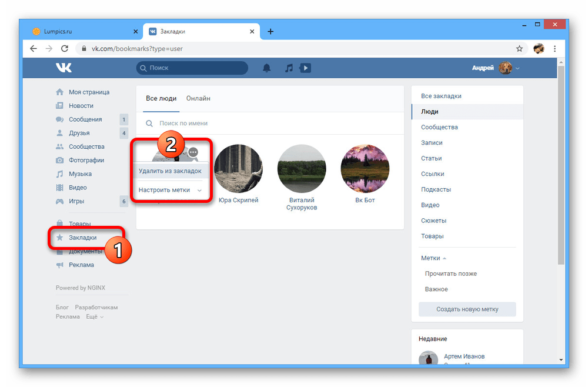Select Удалить из закладок menu item
588x387 pixels.
pos(170,171)
